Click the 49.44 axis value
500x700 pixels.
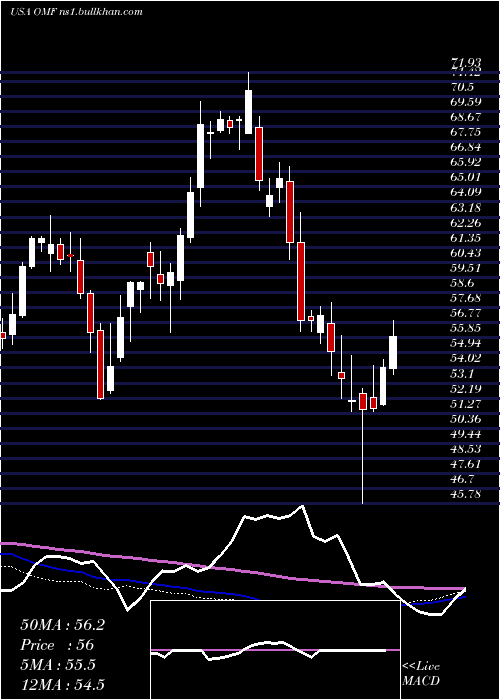point(466,434)
